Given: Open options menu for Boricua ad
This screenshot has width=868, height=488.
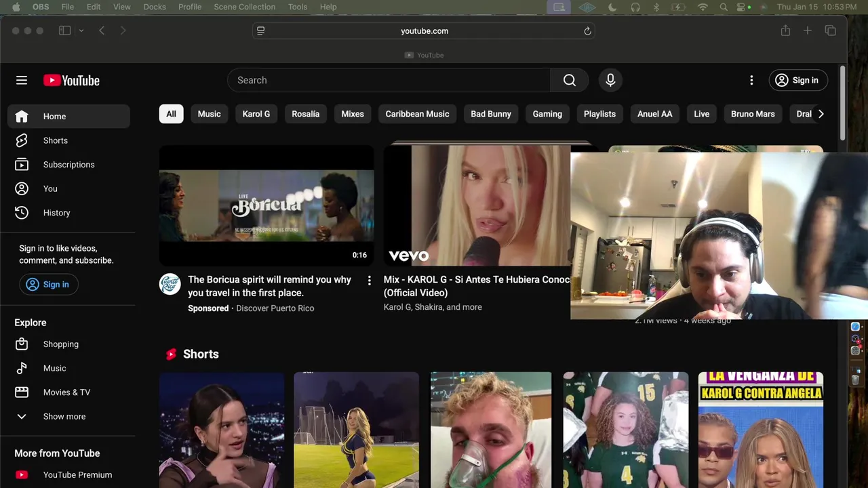Looking at the screenshot, I should tap(369, 281).
